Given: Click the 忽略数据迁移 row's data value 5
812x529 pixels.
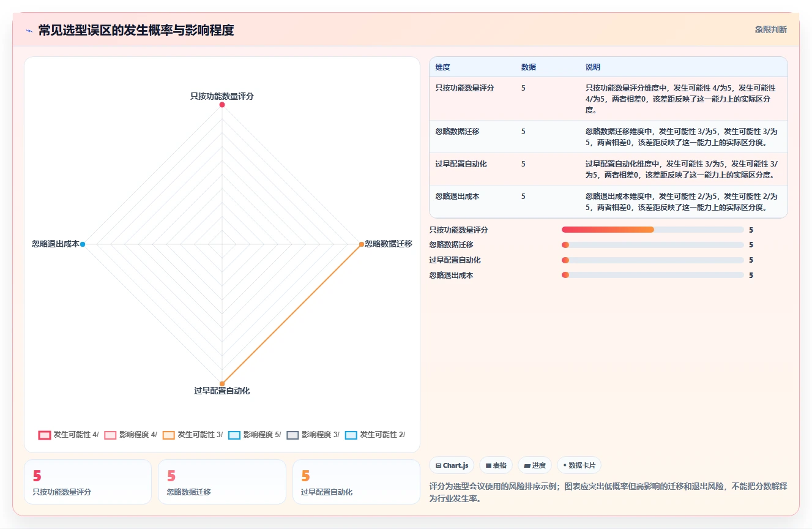Looking at the screenshot, I should pyautogui.click(x=523, y=132).
